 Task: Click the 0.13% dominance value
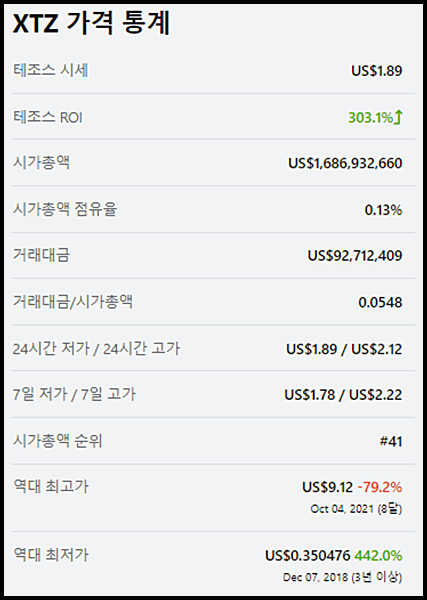click(x=383, y=210)
